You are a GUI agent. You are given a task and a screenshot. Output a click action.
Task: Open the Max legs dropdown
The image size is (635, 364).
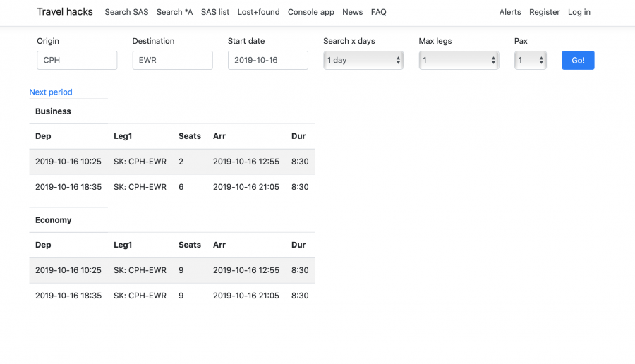coord(459,61)
